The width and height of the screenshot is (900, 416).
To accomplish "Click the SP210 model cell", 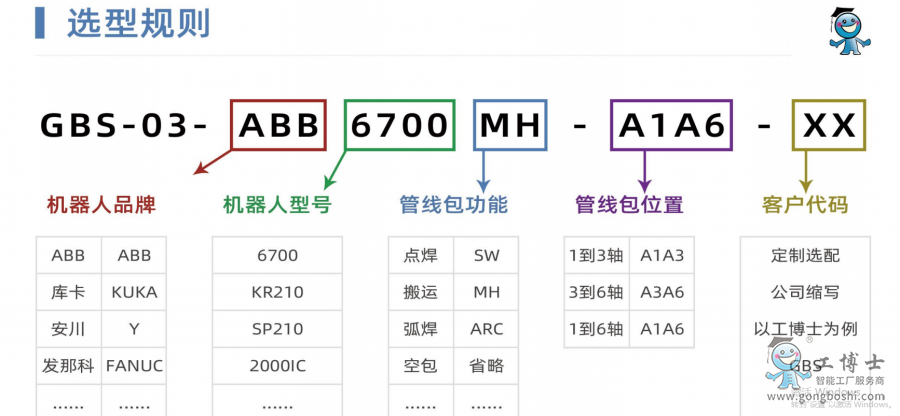I will pos(277,329).
